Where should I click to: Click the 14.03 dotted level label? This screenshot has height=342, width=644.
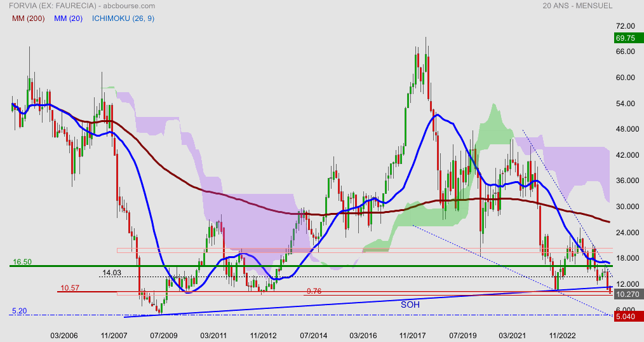pos(112,273)
